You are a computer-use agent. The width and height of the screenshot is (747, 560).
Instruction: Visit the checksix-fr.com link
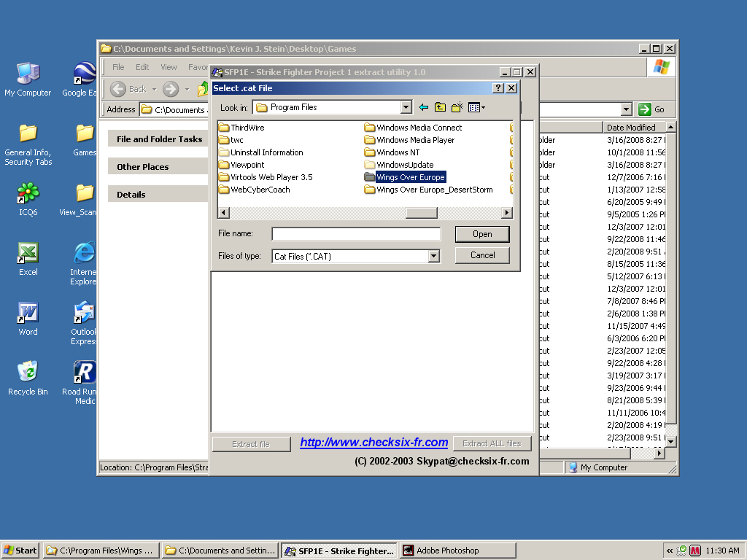click(374, 443)
